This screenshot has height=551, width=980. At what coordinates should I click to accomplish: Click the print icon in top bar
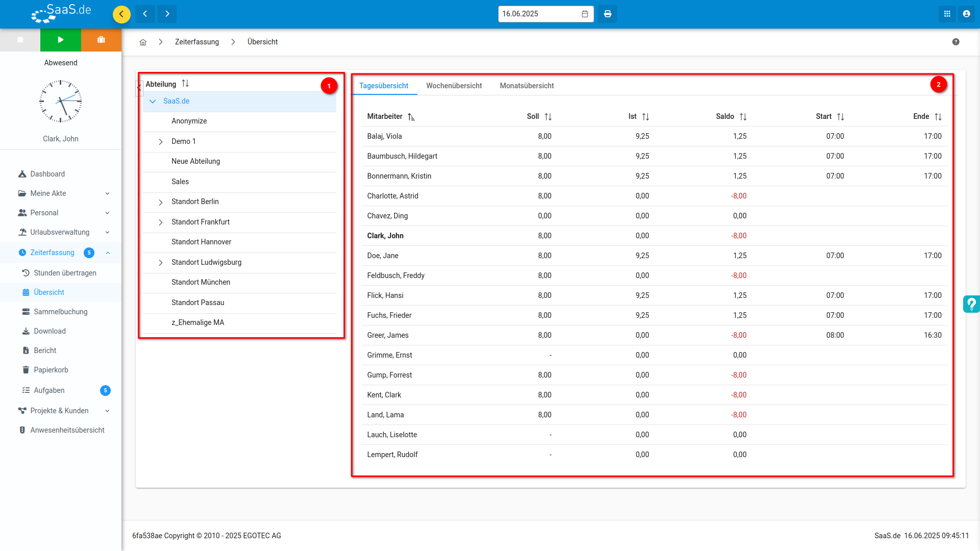pyautogui.click(x=607, y=14)
